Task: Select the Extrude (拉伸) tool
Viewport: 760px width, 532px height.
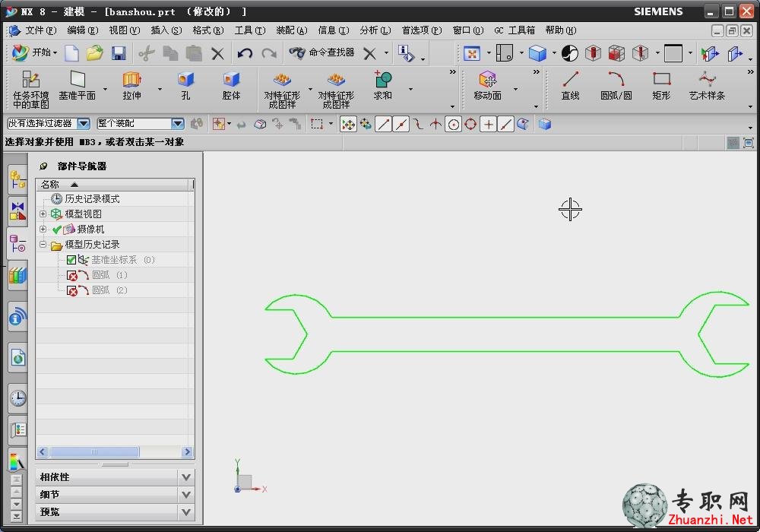Action: (x=131, y=86)
